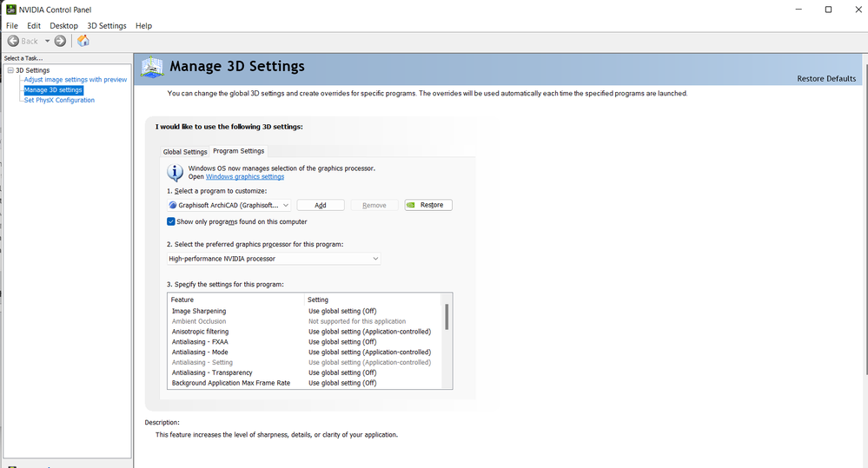Open the Help menu
868x468 pixels.
[143, 25]
